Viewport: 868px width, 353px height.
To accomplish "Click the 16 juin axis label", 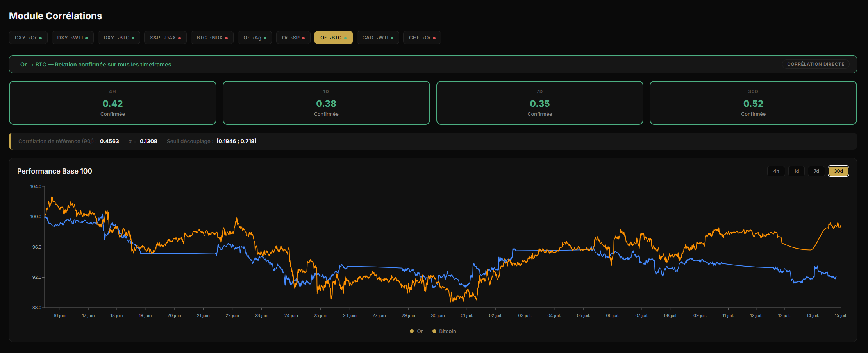I will (60, 315).
